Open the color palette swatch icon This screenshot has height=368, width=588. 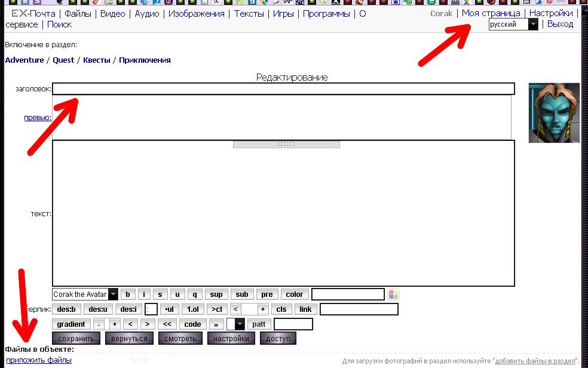pos(393,293)
